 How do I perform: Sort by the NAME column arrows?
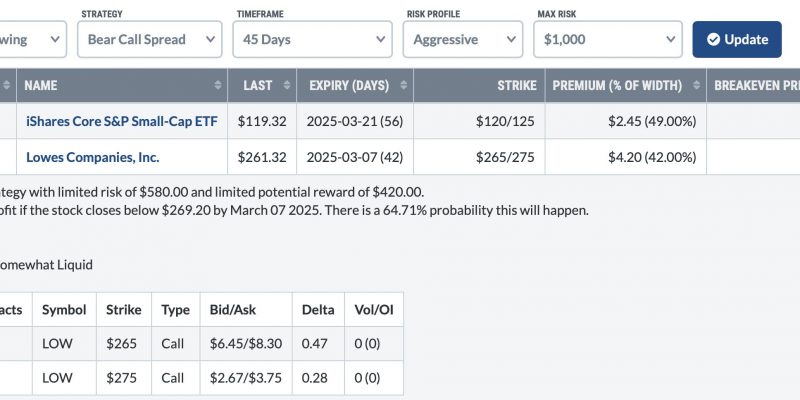point(218,86)
